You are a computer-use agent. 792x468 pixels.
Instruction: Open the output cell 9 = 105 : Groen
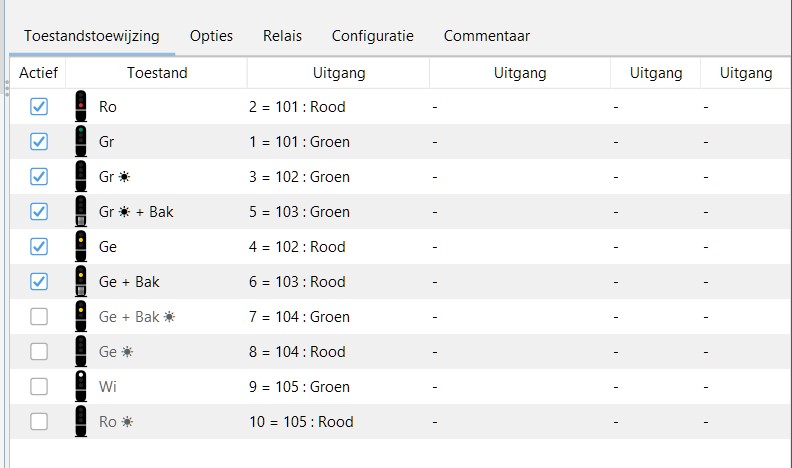(299, 387)
